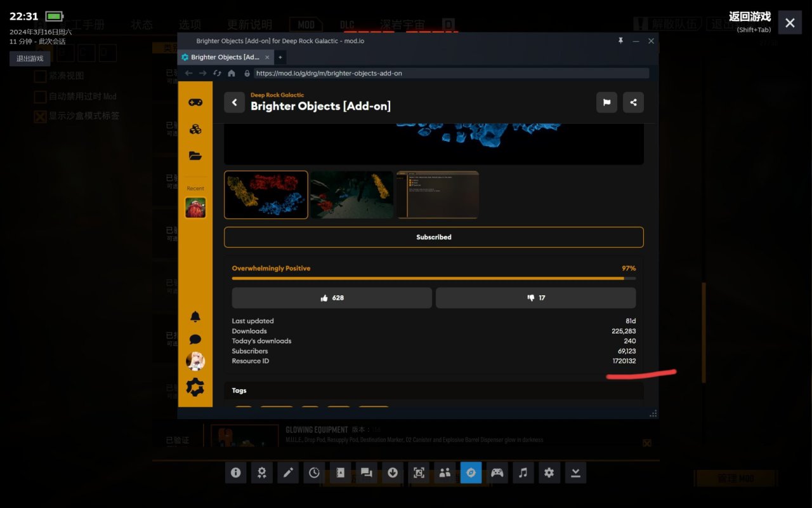The width and height of the screenshot is (812, 508).
Task: Select the highlighted web browser compass icon
Action: (x=471, y=472)
